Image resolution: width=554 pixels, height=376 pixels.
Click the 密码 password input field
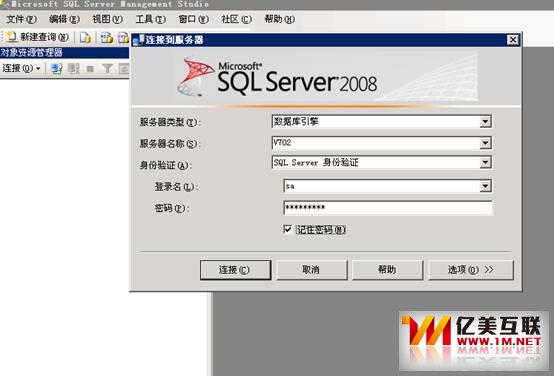pos(388,208)
